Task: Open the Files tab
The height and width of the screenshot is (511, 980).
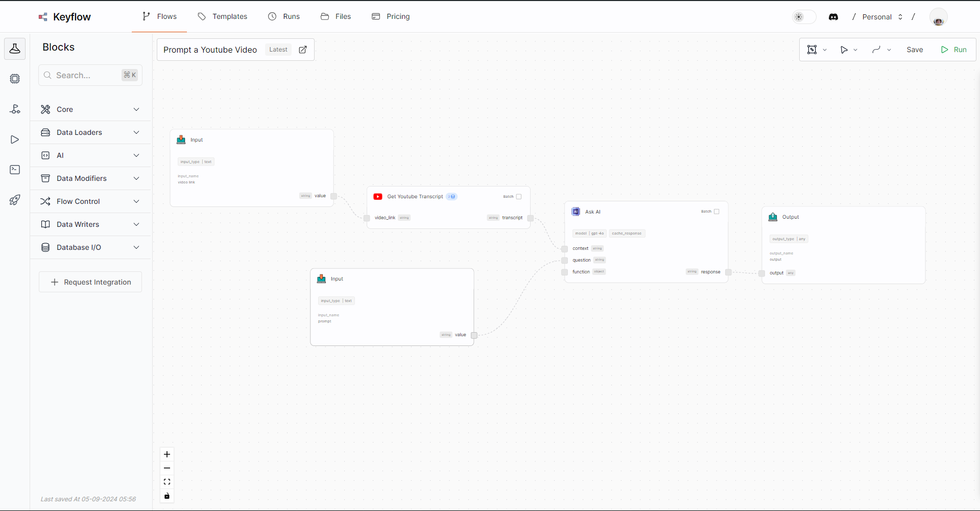Action: (336, 16)
